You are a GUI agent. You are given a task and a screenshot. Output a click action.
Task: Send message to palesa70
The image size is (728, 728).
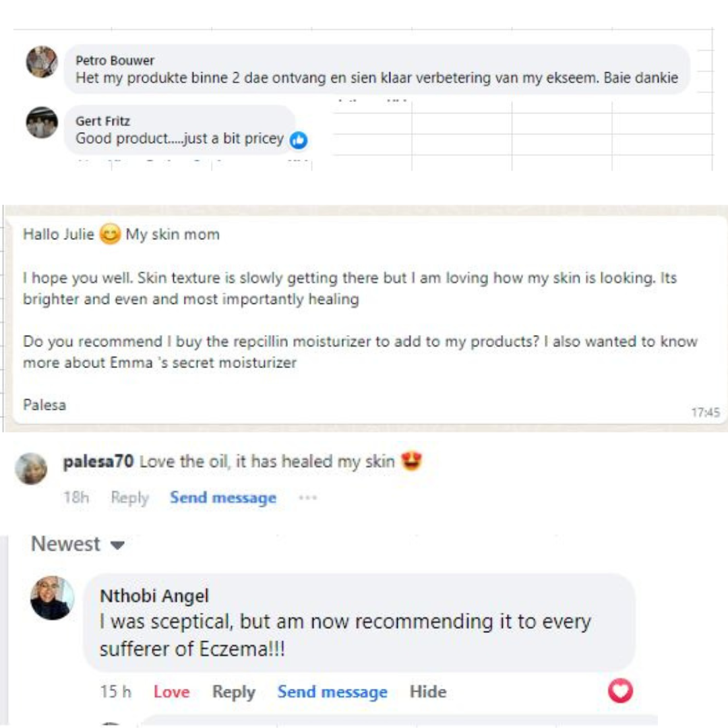(223, 497)
